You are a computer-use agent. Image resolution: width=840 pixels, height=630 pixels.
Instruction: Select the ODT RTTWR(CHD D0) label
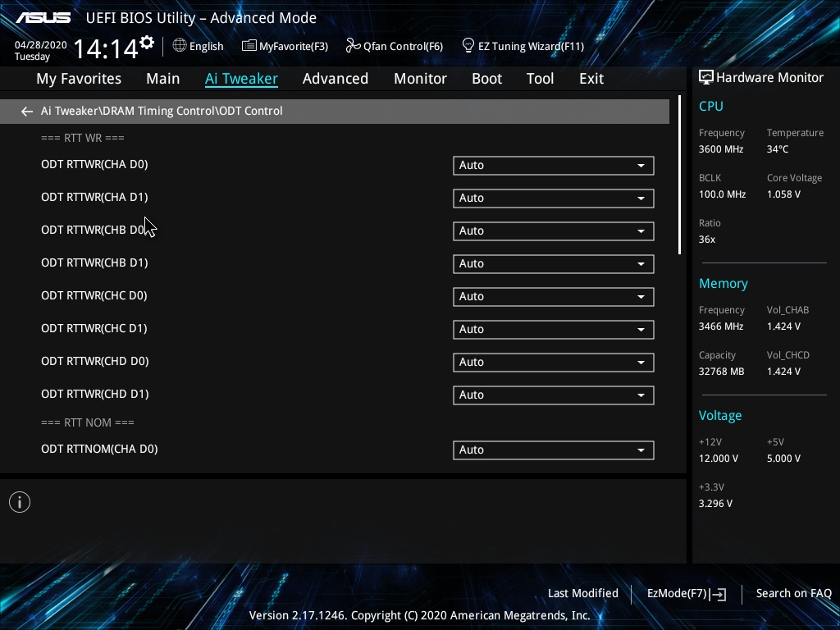coord(95,361)
